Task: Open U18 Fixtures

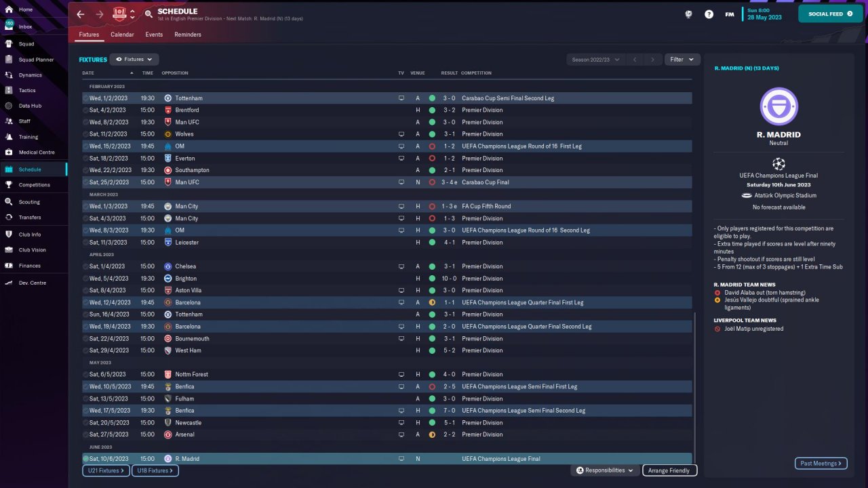Action: coord(155,470)
